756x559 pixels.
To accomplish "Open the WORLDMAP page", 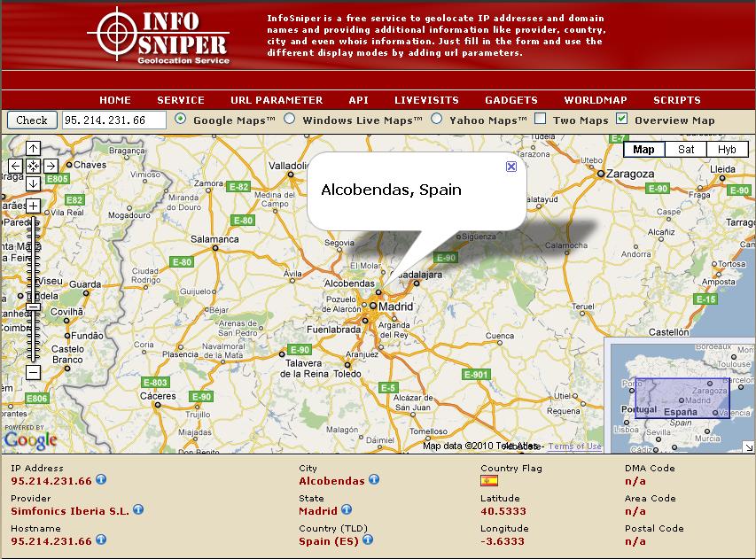I will click(x=596, y=100).
